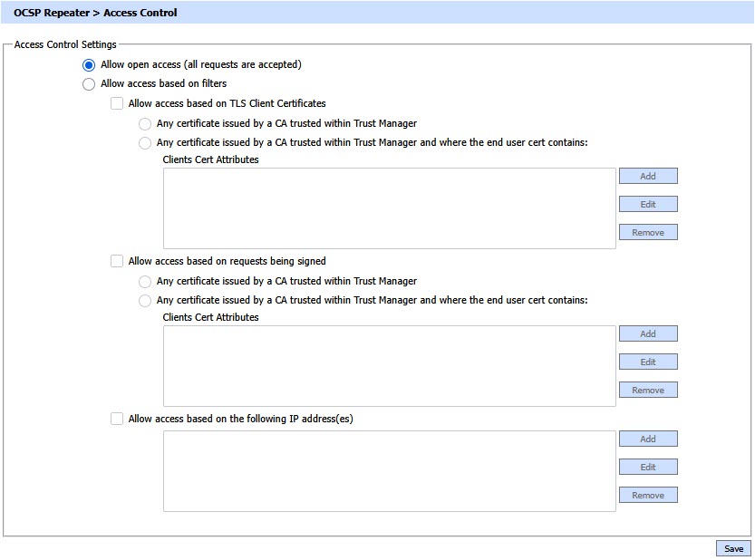This screenshot has height=560, width=755.
Task: Enable access based on TLS Client Certificates
Action: pyautogui.click(x=117, y=104)
